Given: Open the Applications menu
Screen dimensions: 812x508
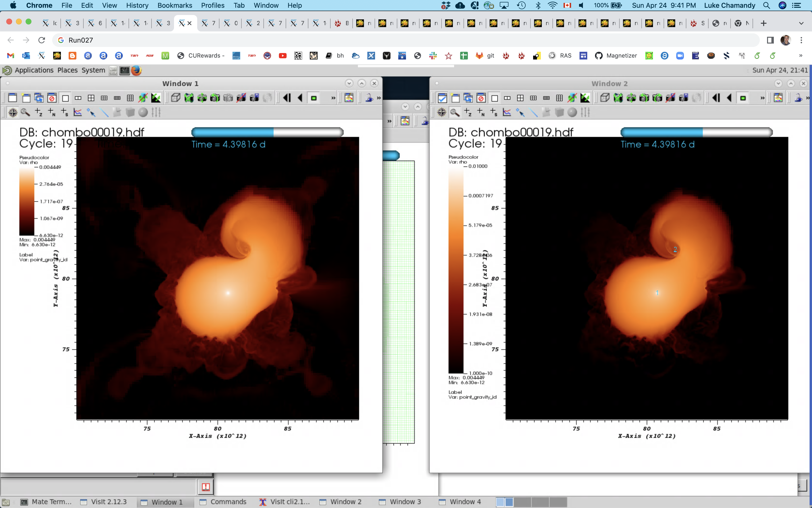Looking at the screenshot, I should tap(34, 70).
